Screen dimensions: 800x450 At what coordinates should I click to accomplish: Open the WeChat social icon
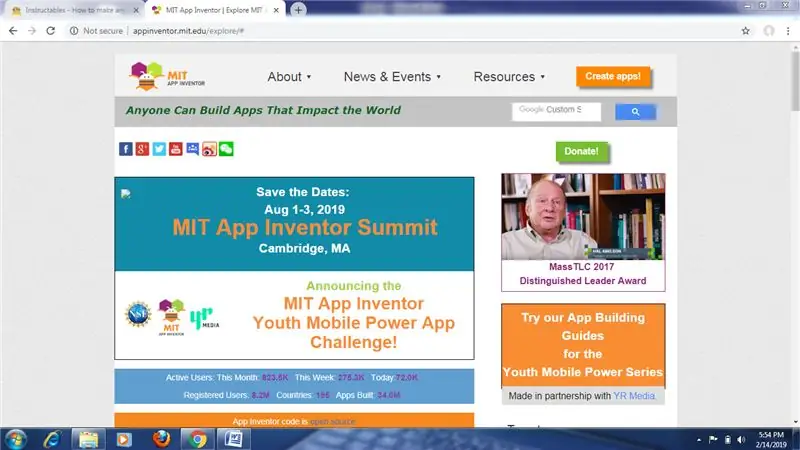point(226,149)
